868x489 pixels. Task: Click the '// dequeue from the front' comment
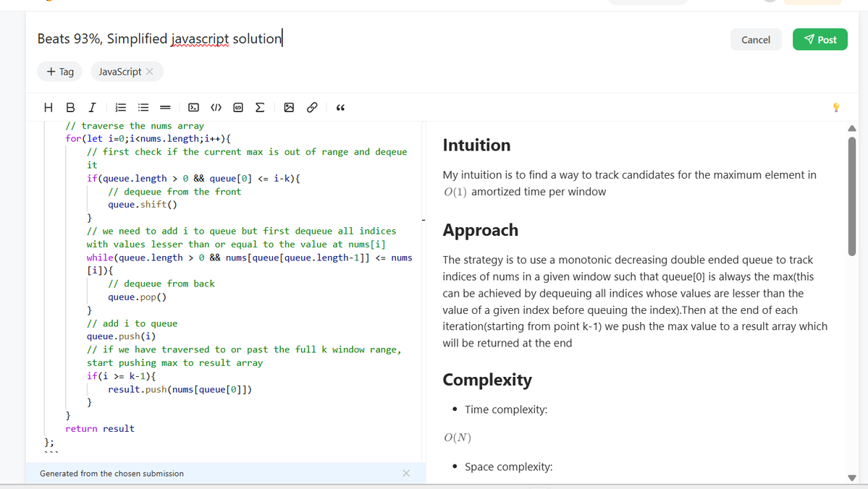point(174,192)
